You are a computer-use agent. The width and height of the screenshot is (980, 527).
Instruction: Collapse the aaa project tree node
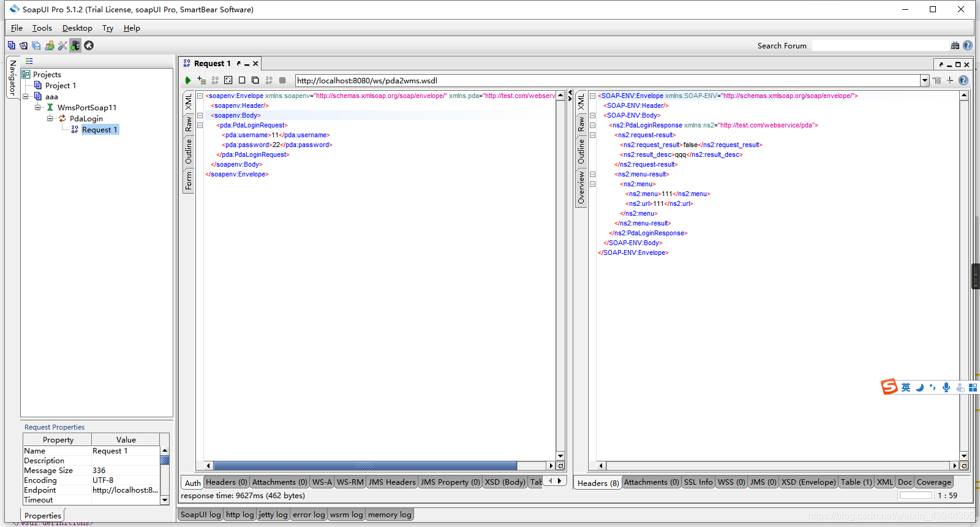(x=26, y=96)
